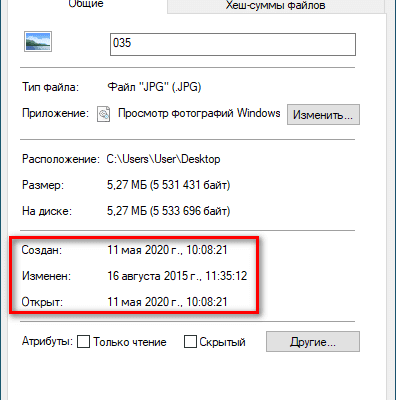Screen dimensions: 396x400
Task: Toggle the Скрытый attribute checkbox
Action: [x=190, y=342]
